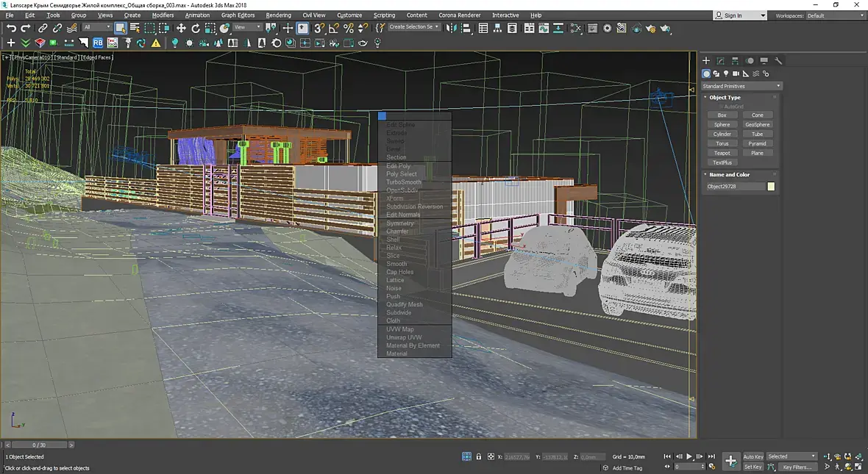Open the Standard Primitives category dropdown
868x474 pixels.
coord(741,86)
